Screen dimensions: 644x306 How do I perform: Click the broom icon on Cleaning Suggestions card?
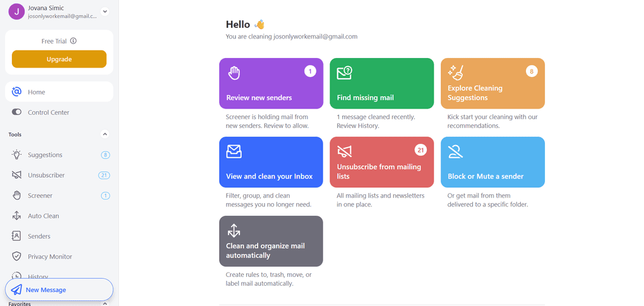click(456, 73)
